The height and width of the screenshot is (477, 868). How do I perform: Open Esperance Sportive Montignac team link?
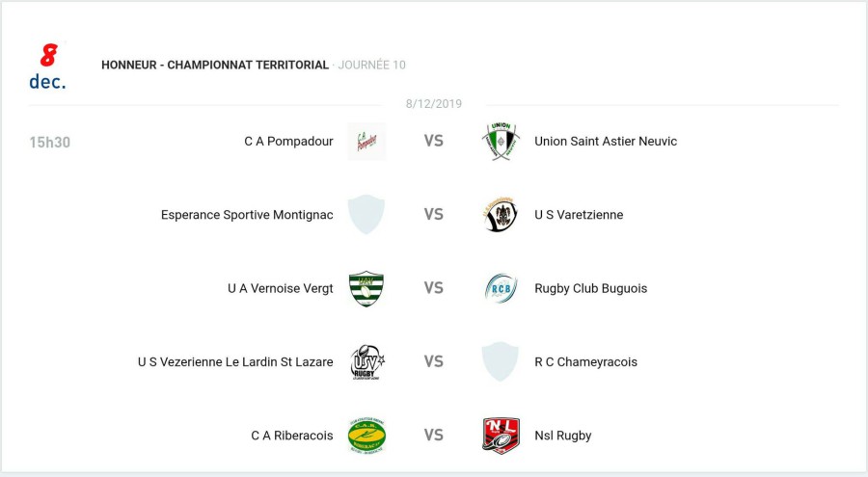(247, 215)
